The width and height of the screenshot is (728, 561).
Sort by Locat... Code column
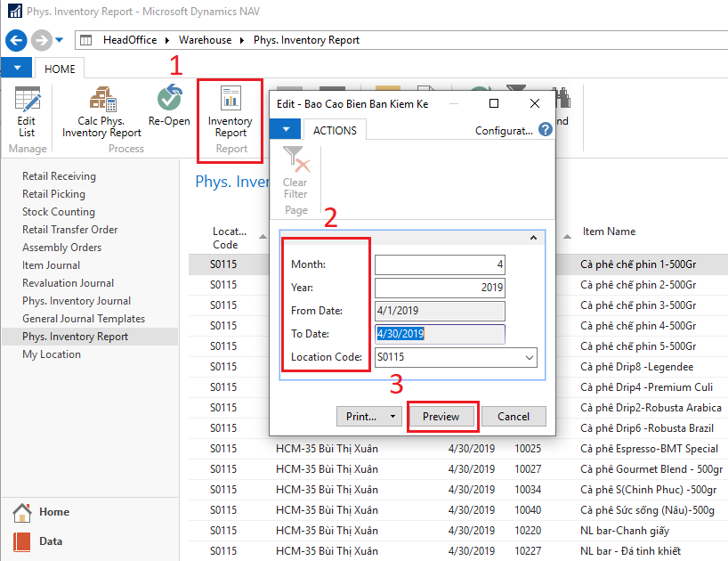229,238
